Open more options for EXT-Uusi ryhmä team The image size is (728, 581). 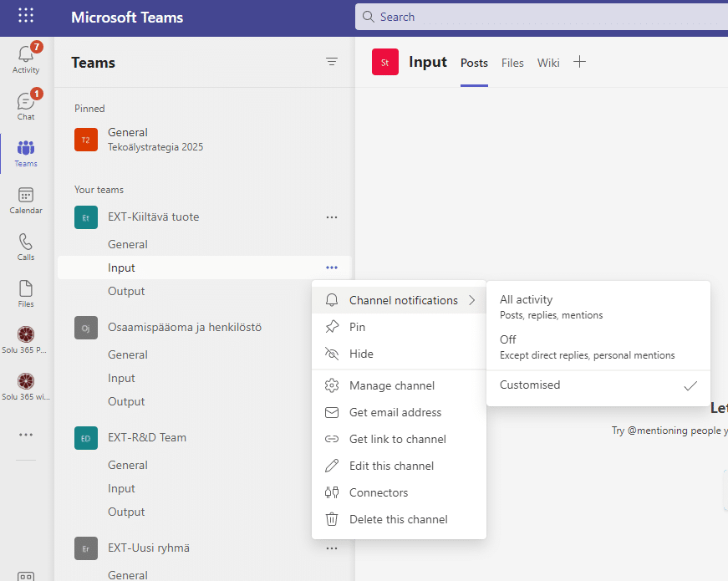[x=332, y=548]
